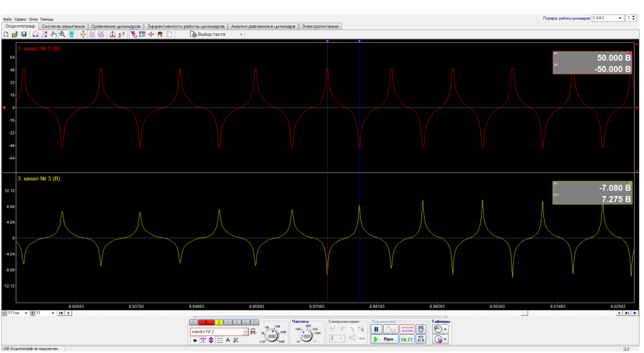Click the vertical amplitude measurement icon

pos(45,35)
